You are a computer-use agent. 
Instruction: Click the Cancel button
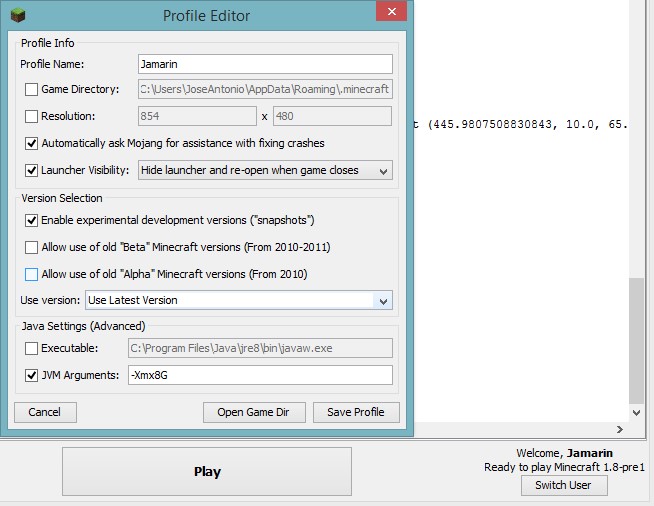[x=45, y=412]
